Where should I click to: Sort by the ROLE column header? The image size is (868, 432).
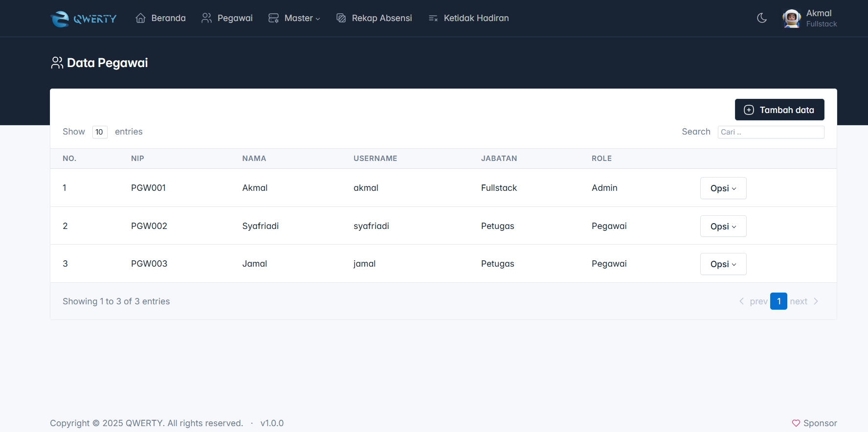click(x=601, y=159)
